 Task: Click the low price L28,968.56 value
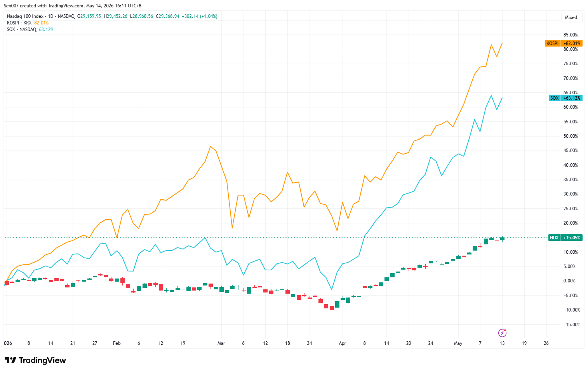[141, 16]
